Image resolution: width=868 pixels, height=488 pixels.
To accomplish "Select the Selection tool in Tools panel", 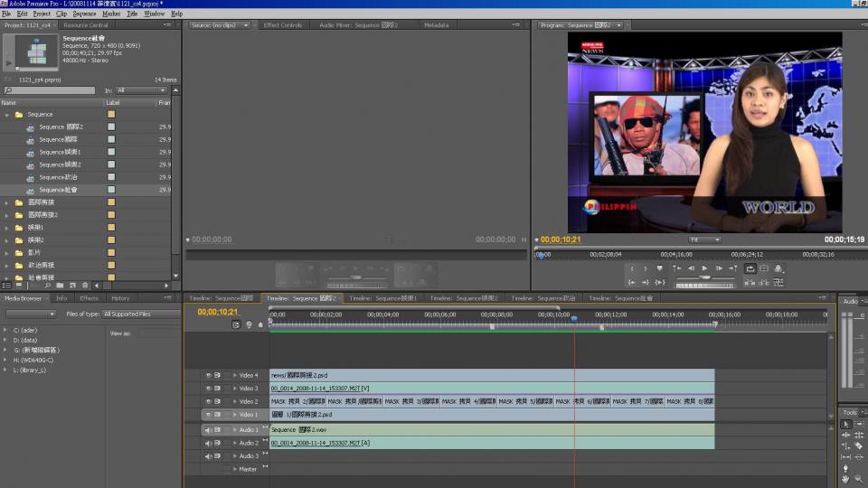I will (x=846, y=424).
